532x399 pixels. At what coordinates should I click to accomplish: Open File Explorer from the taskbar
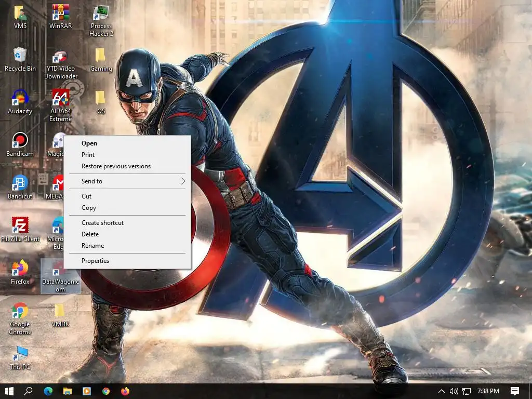click(68, 391)
